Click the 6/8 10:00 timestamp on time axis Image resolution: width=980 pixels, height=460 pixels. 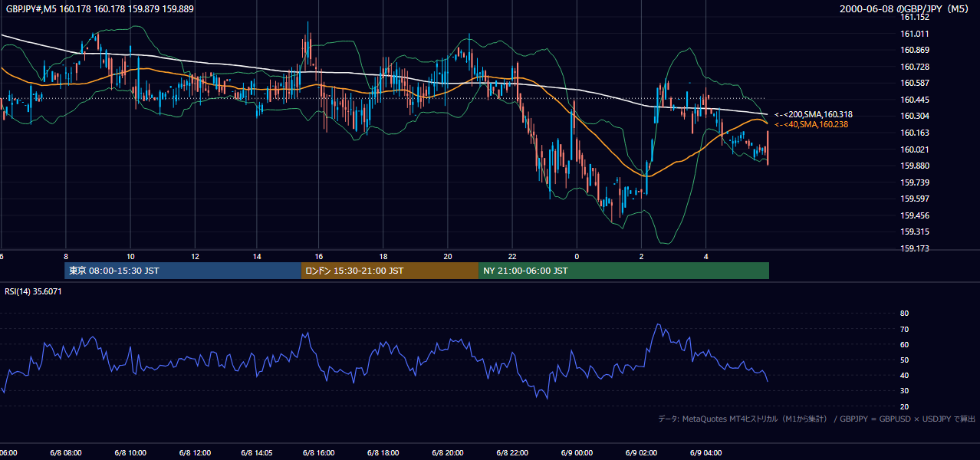point(130,453)
